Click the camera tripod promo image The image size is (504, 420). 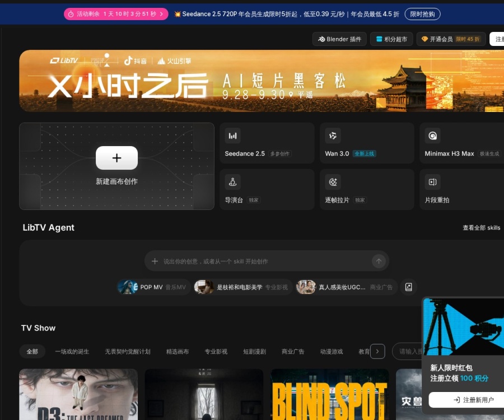pyautogui.click(x=464, y=327)
